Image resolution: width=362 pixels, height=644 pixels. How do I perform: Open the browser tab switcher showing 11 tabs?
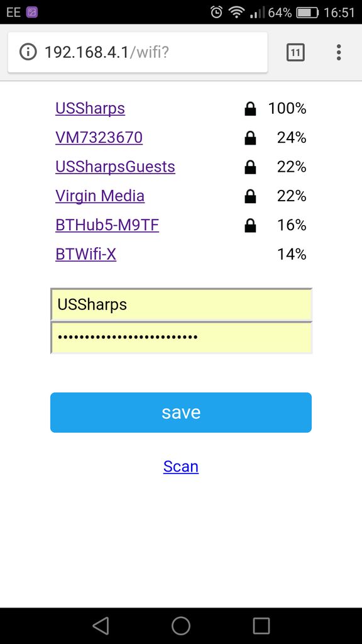click(x=295, y=52)
